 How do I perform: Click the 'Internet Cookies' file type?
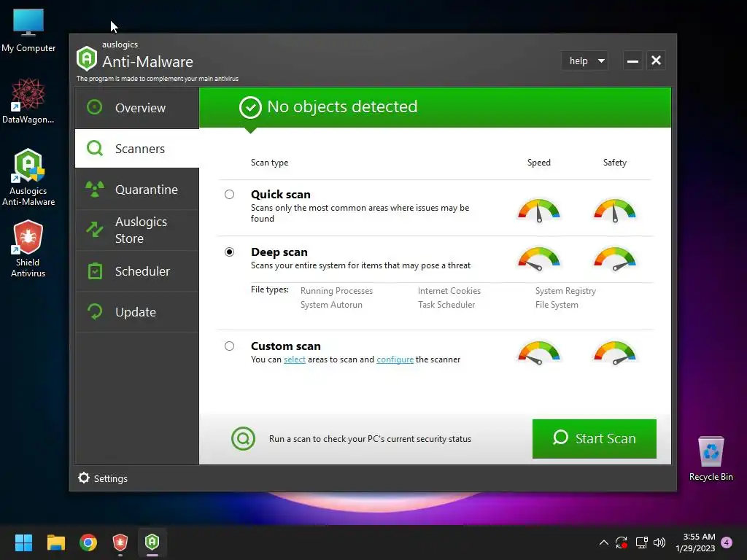click(x=449, y=290)
